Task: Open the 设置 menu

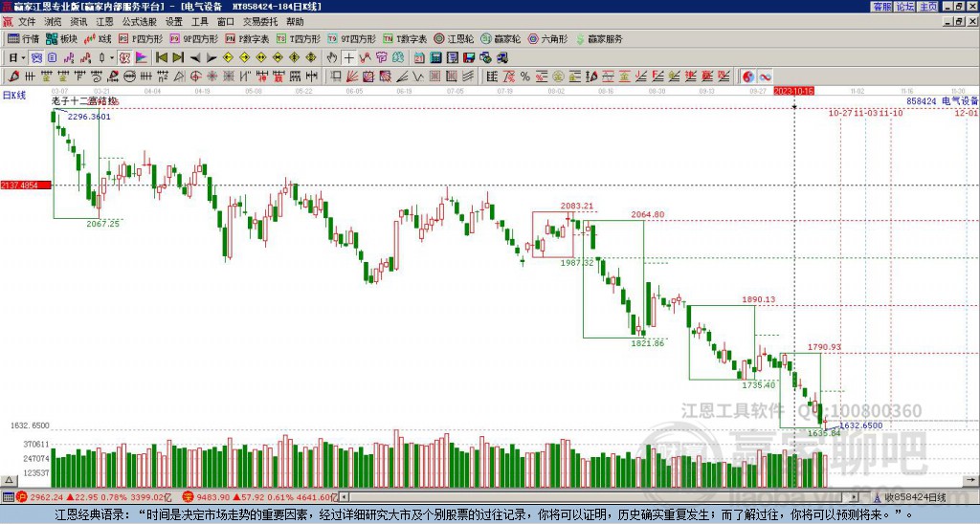Action: pyautogui.click(x=174, y=22)
